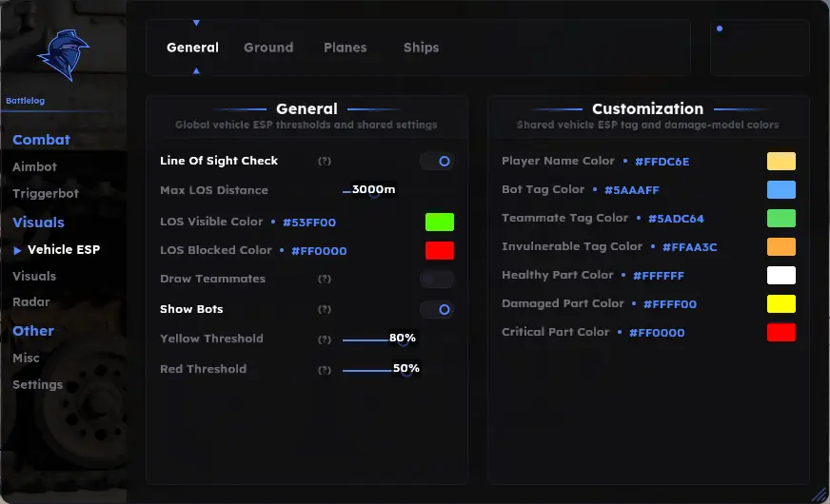The image size is (830, 504).
Task: Click the arrow beside Vehicle ESP
Action: tap(17, 250)
